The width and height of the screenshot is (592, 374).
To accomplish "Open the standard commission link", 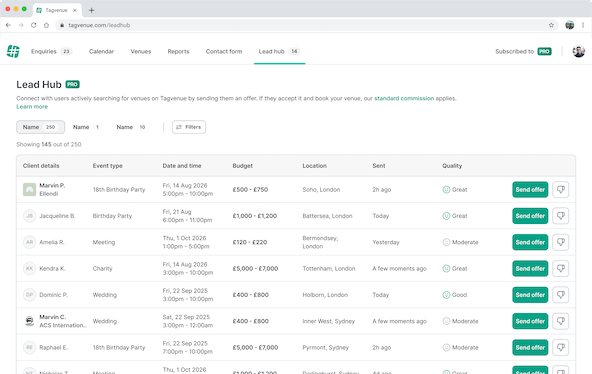I will tap(404, 98).
